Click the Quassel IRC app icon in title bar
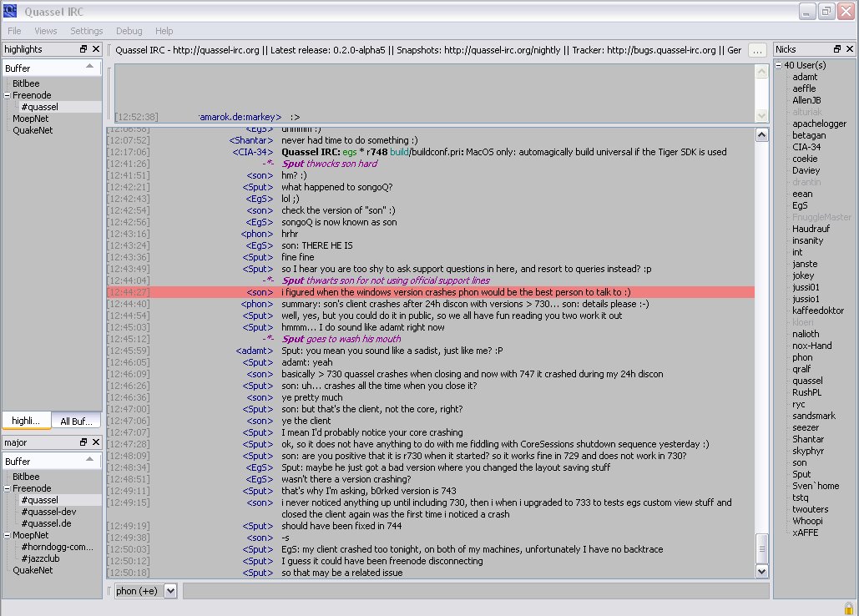This screenshot has height=616, width=859. (x=10, y=11)
